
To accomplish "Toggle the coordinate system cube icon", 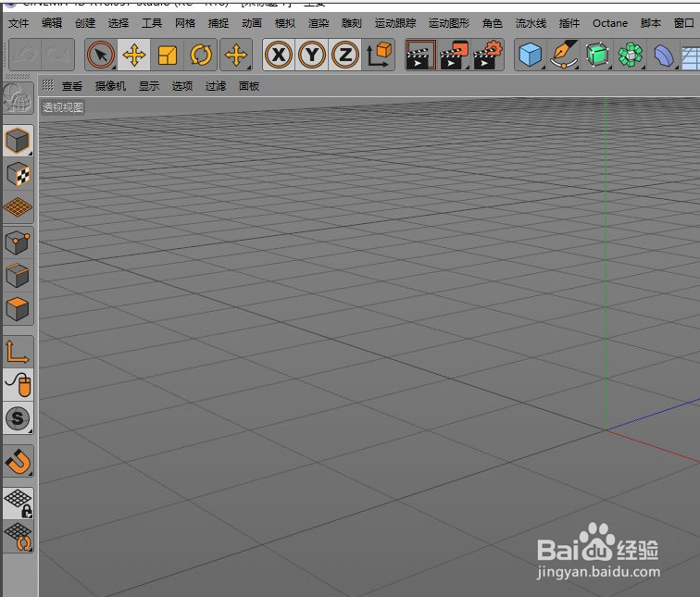I will tap(379, 55).
